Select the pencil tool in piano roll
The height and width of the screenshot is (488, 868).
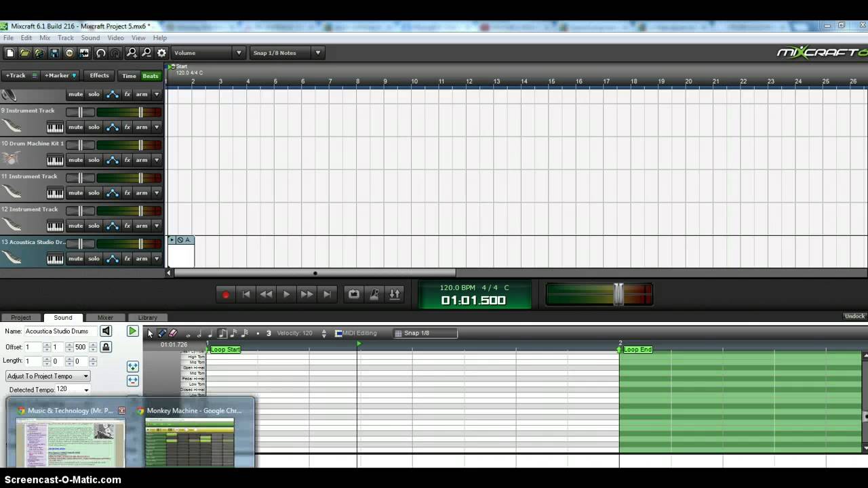tap(162, 333)
